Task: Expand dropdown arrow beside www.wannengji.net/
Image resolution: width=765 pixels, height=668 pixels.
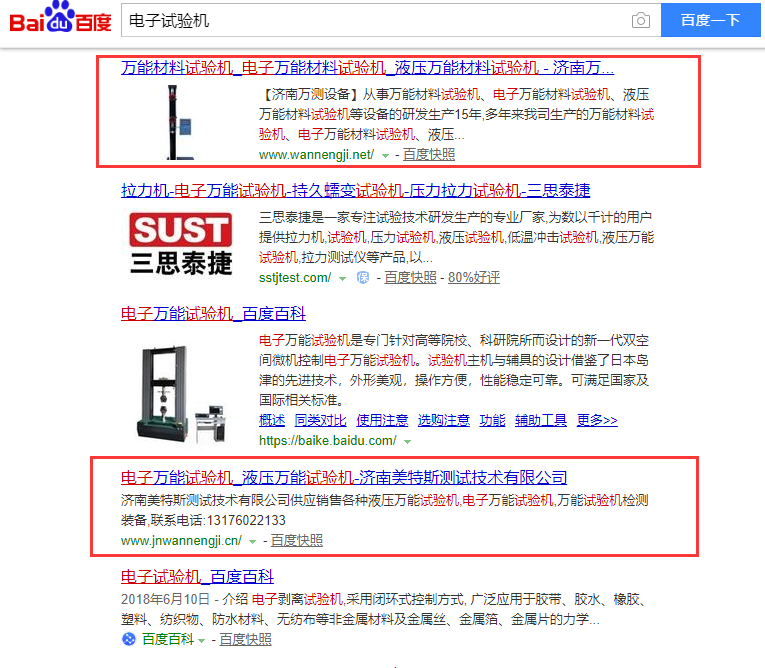Action: click(385, 156)
